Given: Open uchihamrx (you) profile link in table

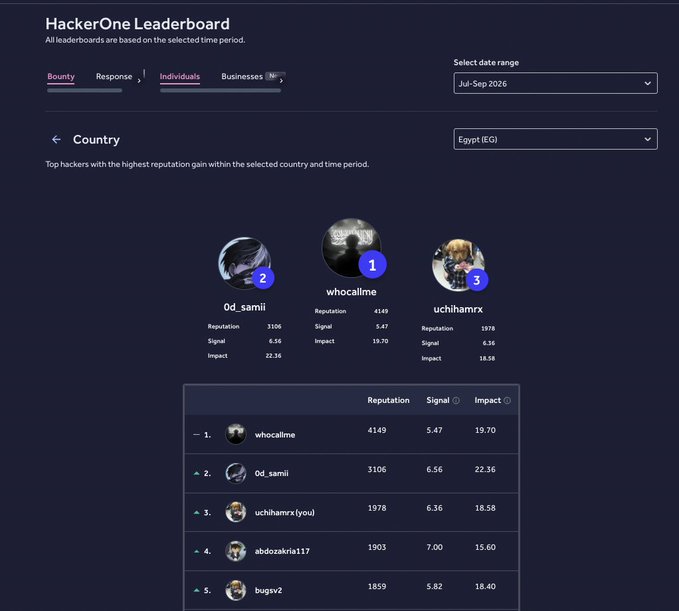Looking at the screenshot, I should pyautogui.click(x=285, y=512).
